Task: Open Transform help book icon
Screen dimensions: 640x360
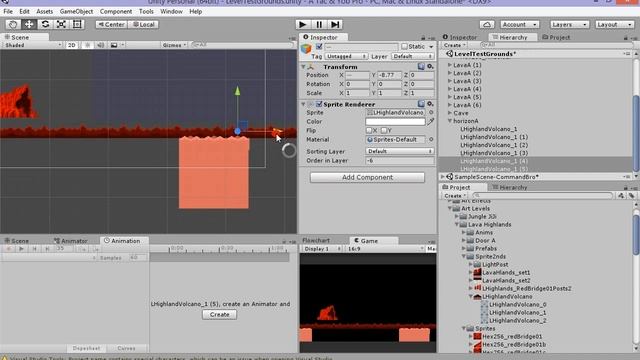Action: click(x=421, y=67)
